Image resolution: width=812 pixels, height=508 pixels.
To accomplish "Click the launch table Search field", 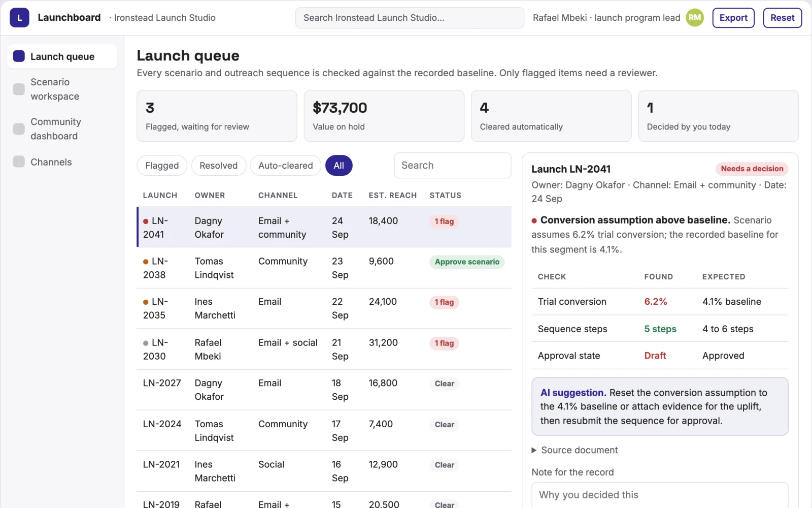I will (453, 166).
